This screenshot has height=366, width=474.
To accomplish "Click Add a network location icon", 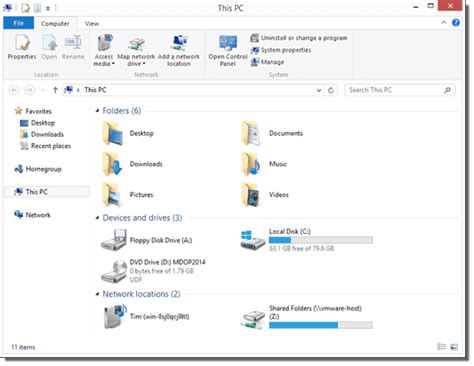I will [179, 51].
